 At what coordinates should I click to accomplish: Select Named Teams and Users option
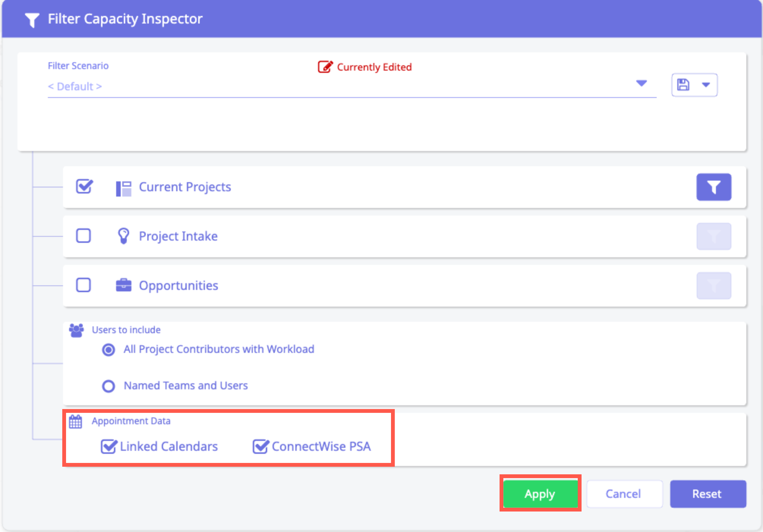109,386
